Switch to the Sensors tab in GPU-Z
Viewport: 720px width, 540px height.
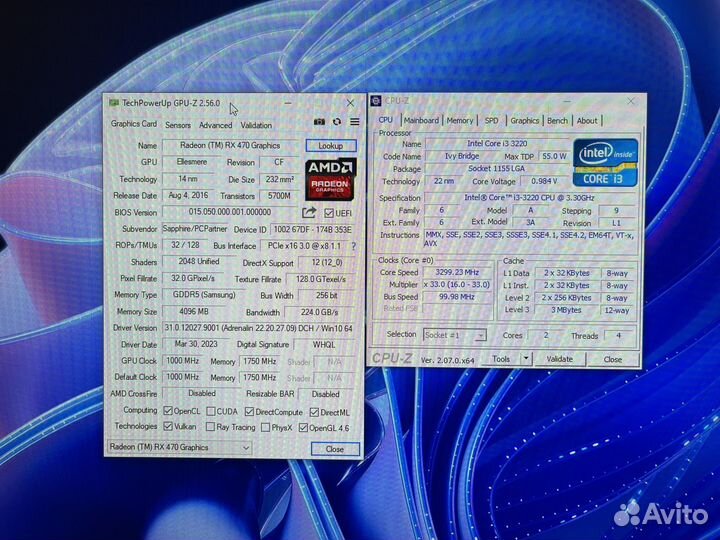pos(178,125)
